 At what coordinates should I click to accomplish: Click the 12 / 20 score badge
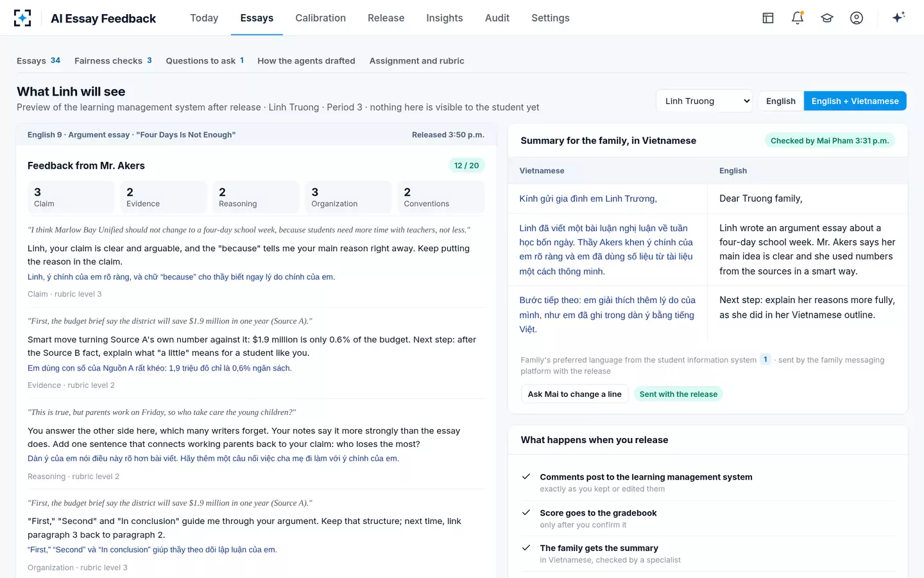point(466,165)
